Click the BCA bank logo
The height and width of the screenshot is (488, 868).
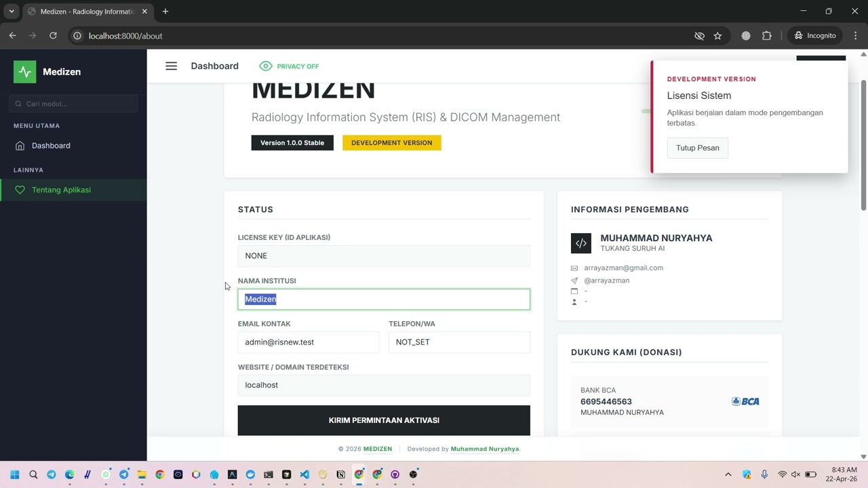745,401
